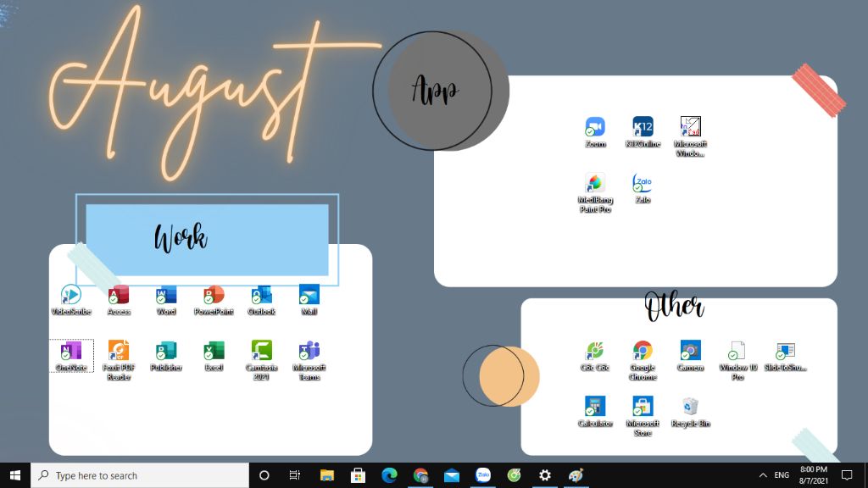Click the taskbar search box
The image size is (868, 488).
(140, 475)
